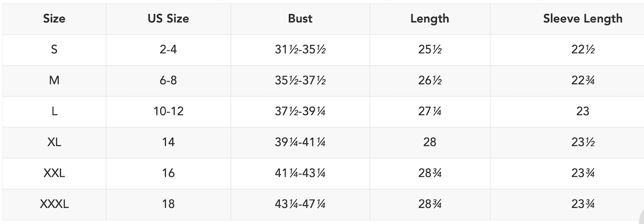Click the Size column header

point(54,19)
